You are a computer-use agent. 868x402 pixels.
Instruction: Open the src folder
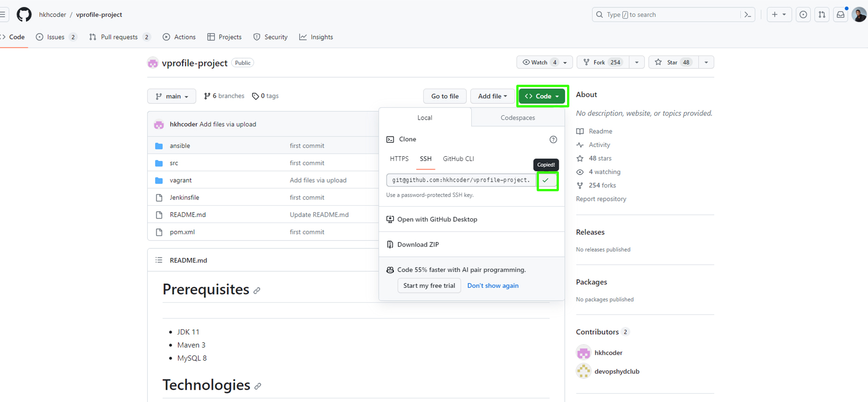pyautogui.click(x=174, y=163)
